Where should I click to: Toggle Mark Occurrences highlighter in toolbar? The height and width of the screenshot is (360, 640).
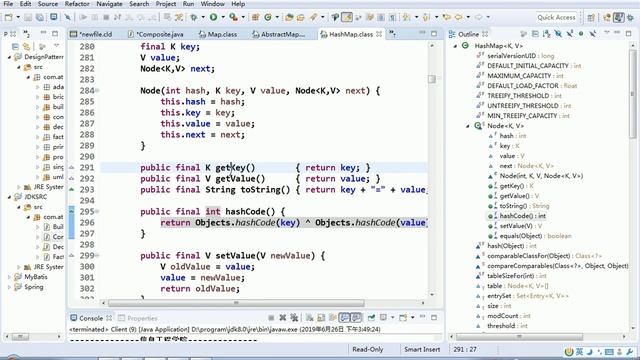pos(347,17)
